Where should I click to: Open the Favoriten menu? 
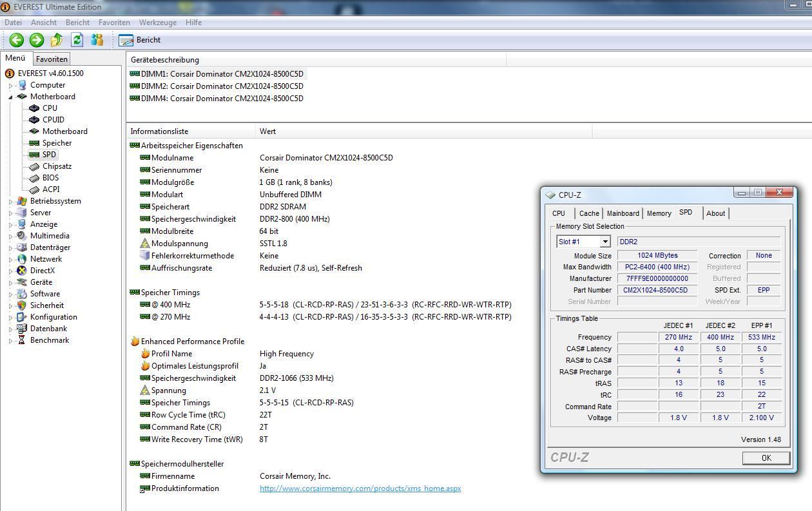pyautogui.click(x=114, y=23)
